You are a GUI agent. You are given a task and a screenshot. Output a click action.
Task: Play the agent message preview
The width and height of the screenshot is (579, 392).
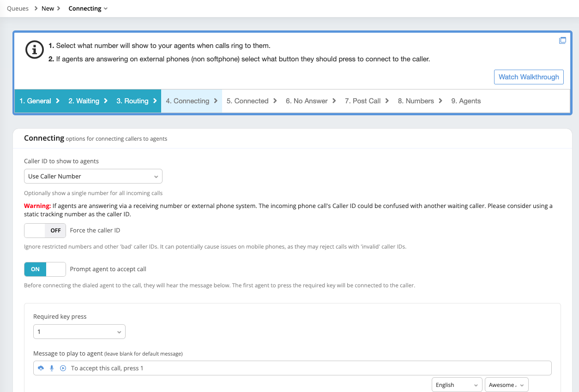pyautogui.click(x=62, y=368)
